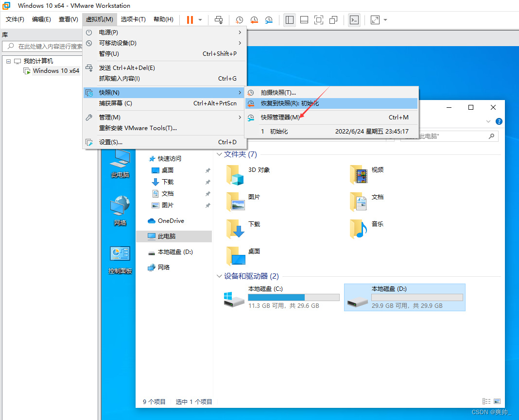This screenshot has width=519, height=420.
Task: Click the take snapshot toolbar icon
Action: pos(239,20)
